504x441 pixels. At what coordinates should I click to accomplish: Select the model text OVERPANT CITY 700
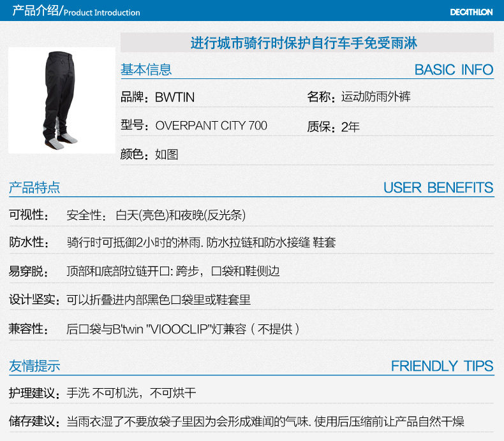211,126
